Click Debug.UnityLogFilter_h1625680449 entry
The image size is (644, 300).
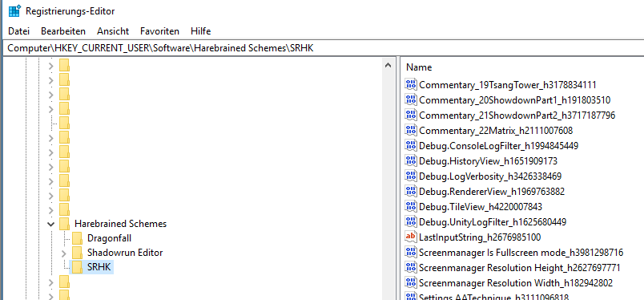click(x=493, y=222)
